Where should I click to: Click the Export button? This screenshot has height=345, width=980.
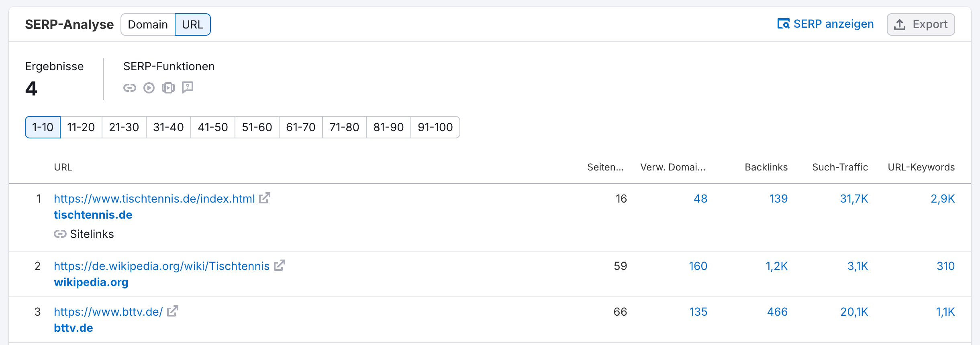click(921, 24)
